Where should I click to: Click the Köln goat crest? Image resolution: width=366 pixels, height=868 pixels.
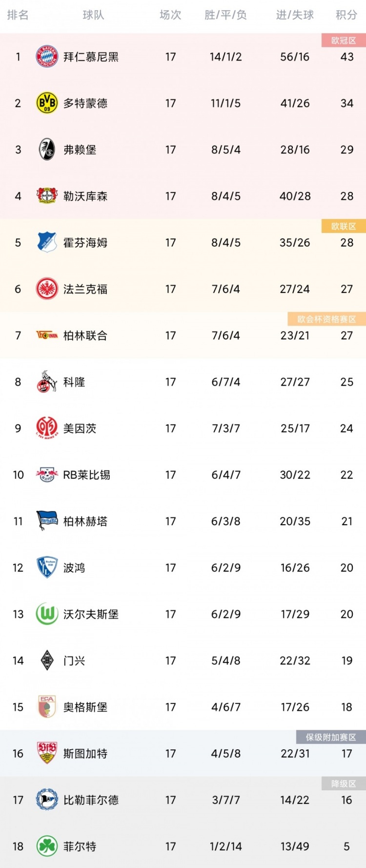[47, 381]
